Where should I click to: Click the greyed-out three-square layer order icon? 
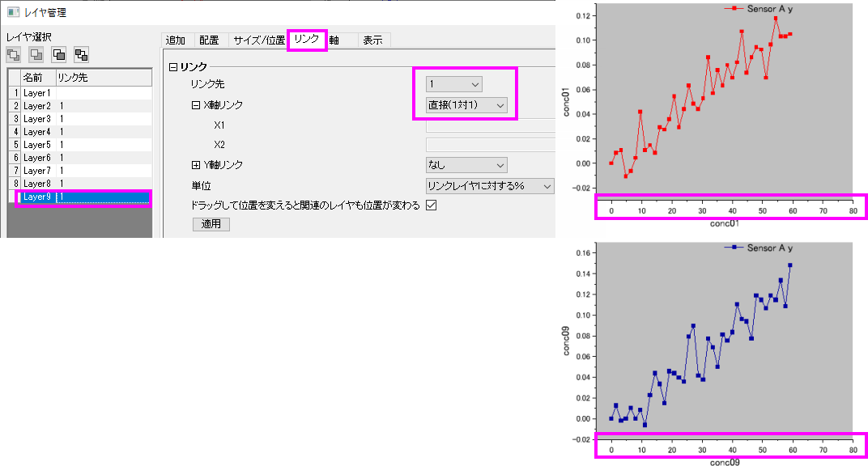[14, 54]
